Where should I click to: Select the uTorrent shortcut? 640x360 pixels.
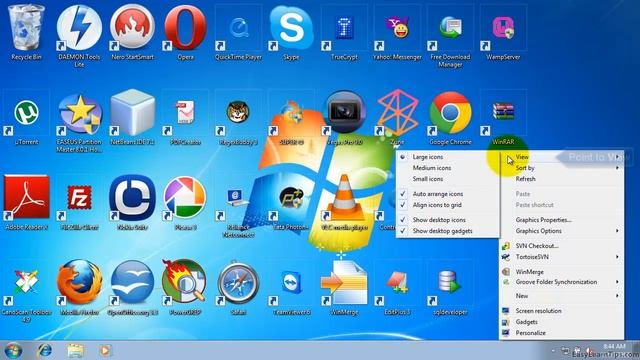[26, 113]
